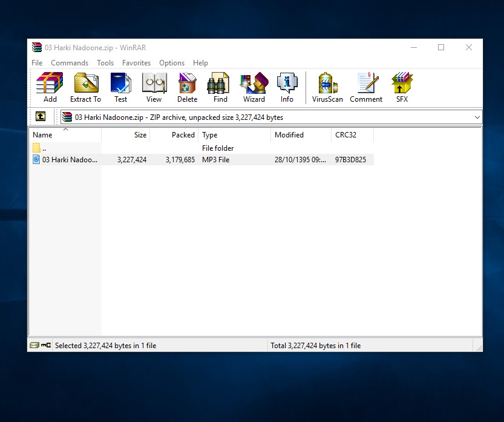Show archive Info
Screen dimensions: 504x422
[287, 87]
